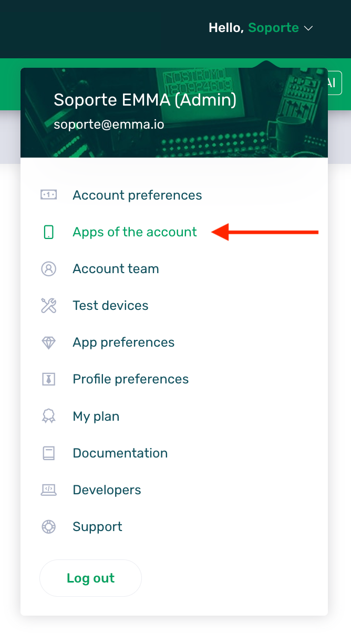351x644 pixels.
Task: Open the Account preferences menu entry
Action: (x=137, y=195)
